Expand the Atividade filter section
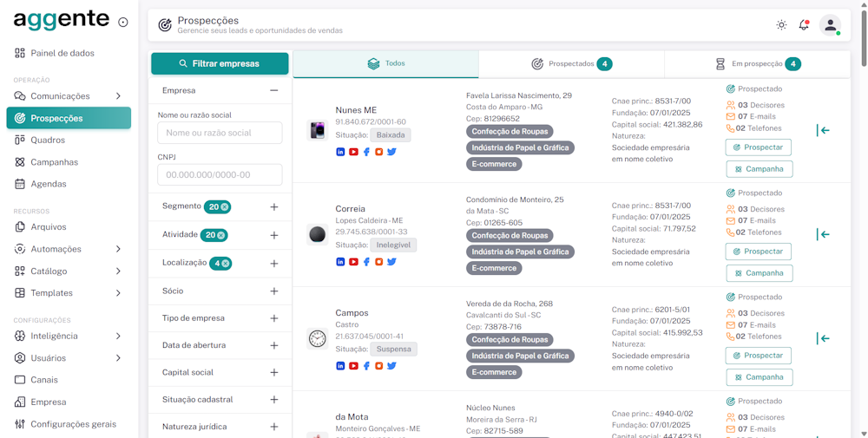This screenshot has height=438, width=868. coord(274,235)
